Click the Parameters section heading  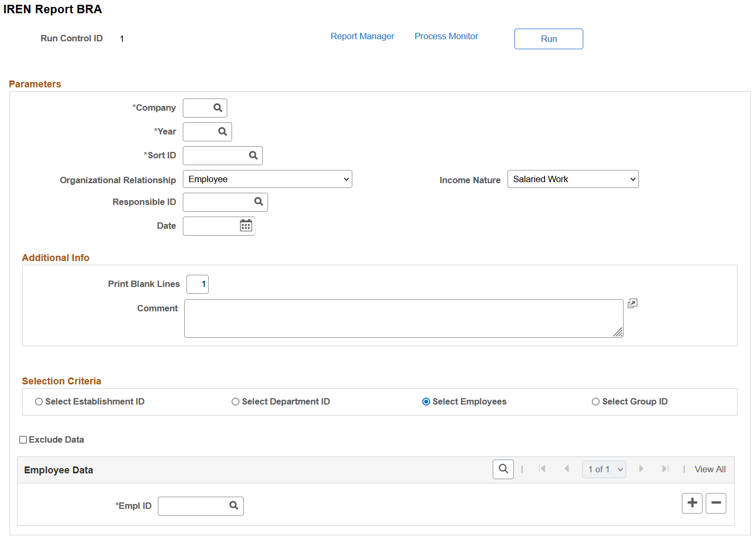pos(35,84)
